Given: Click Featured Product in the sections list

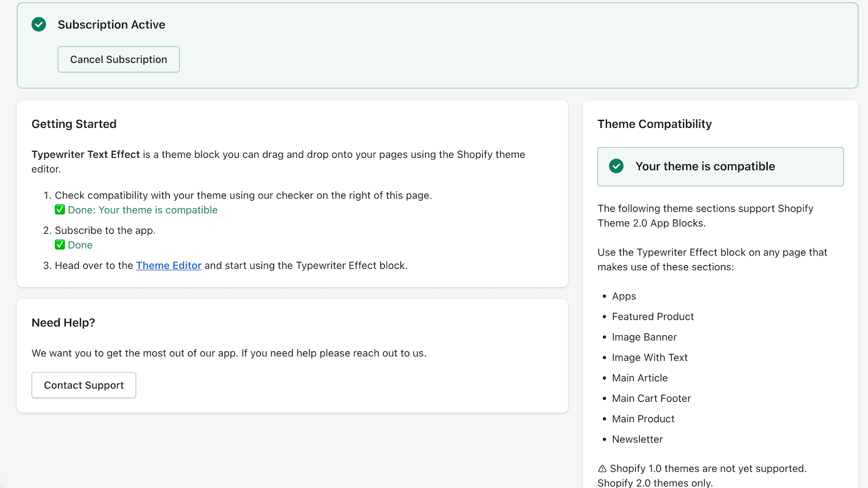Looking at the screenshot, I should click(653, 317).
